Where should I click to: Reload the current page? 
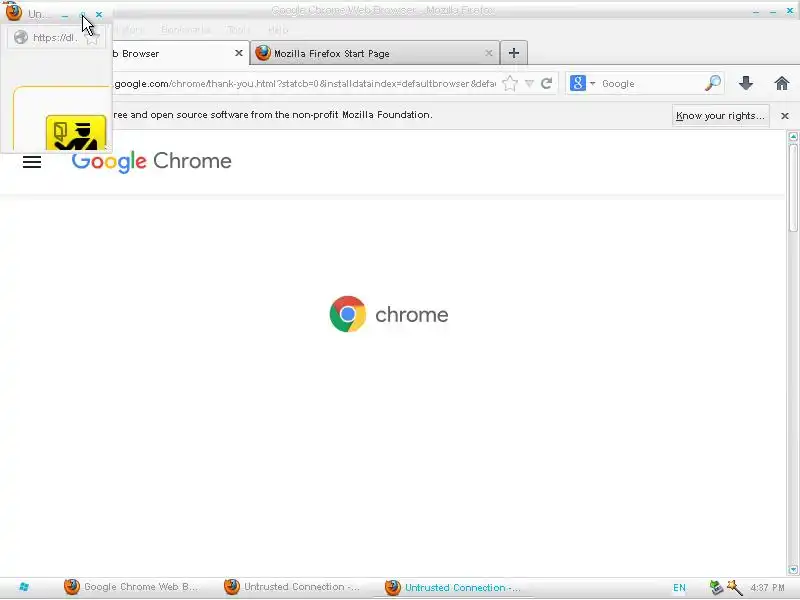point(546,83)
